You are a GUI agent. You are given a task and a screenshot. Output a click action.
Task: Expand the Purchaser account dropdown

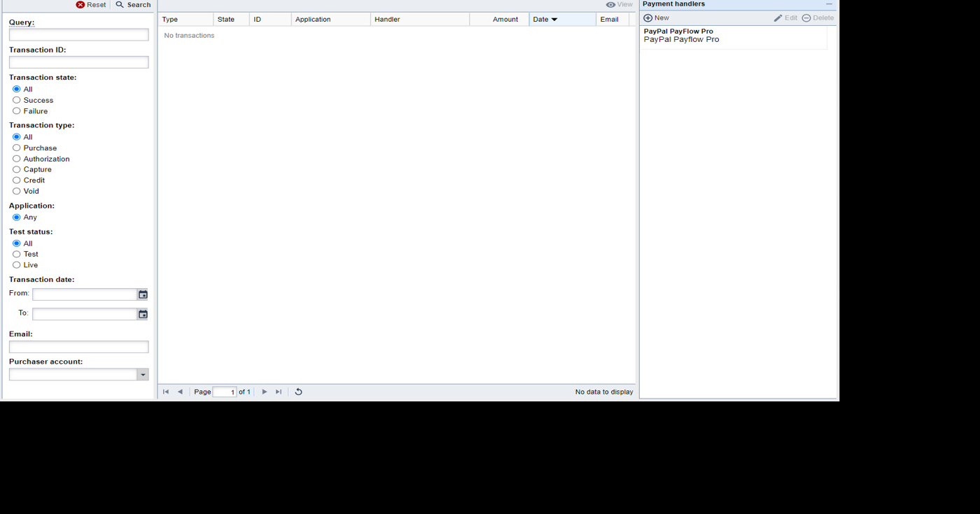point(143,375)
